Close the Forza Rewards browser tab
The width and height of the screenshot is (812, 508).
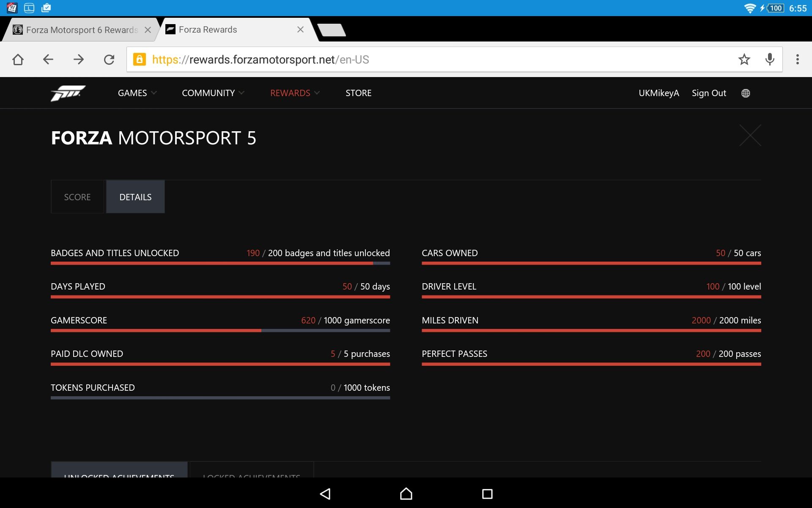300,30
